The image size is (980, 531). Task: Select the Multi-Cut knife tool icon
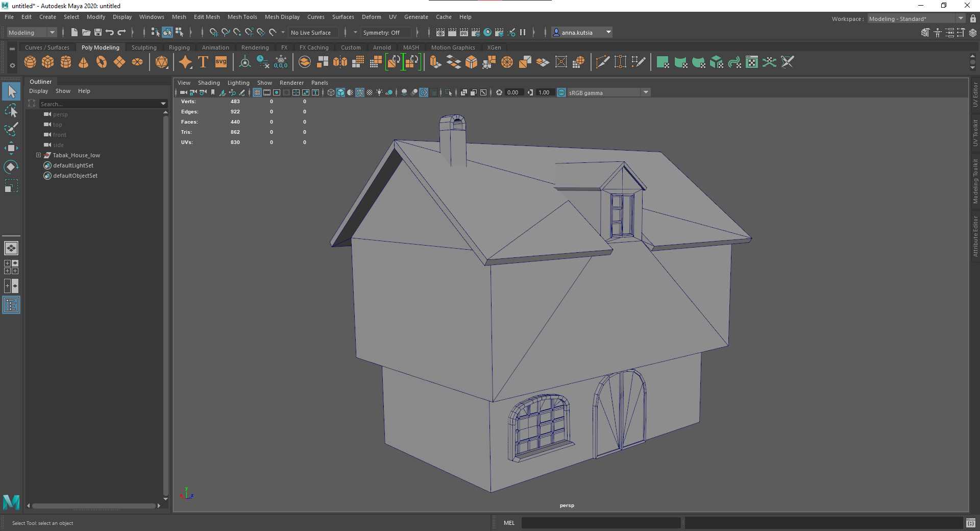pyautogui.click(x=602, y=62)
